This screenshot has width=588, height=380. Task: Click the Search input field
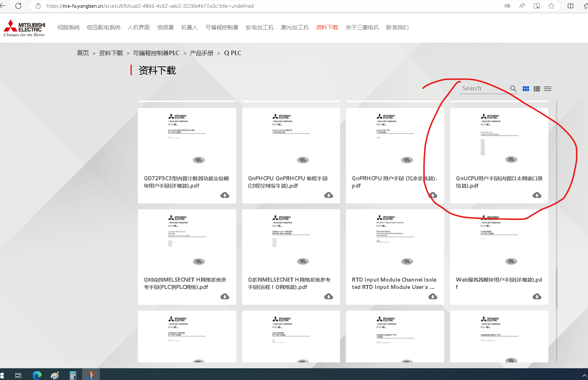point(483,88)
